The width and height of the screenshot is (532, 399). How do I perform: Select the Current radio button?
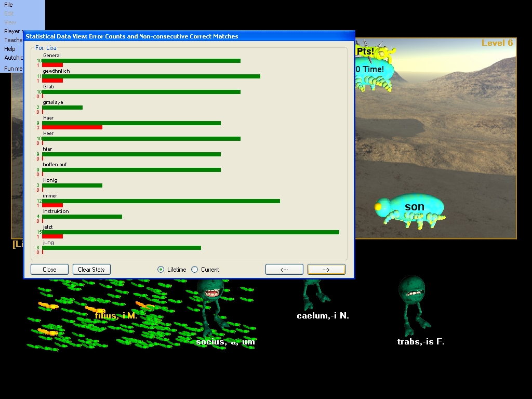pyautogui.click(x=195, y=269)
